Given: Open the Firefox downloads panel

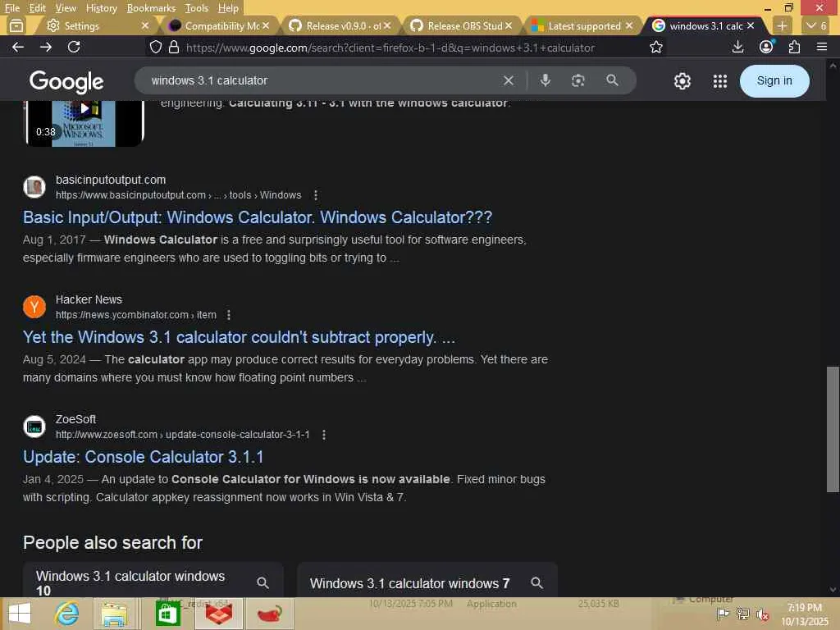Looking at the screenshot, I should 737,47.
